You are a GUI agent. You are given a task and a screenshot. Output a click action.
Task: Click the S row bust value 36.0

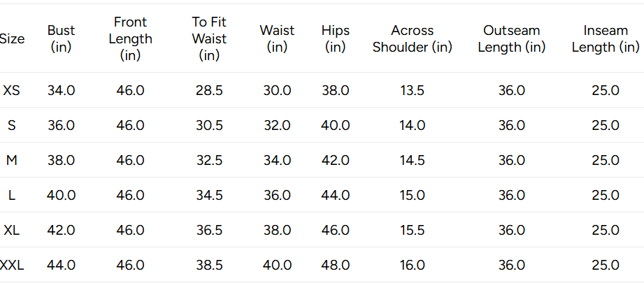(x=61, y=126)
